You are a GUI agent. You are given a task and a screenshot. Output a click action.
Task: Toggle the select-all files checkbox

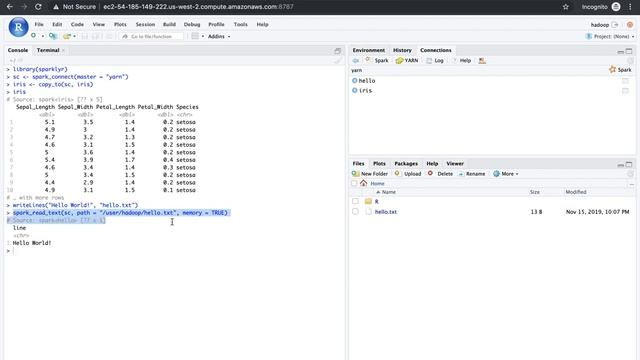pyautogui.click(x=354, y=184)
